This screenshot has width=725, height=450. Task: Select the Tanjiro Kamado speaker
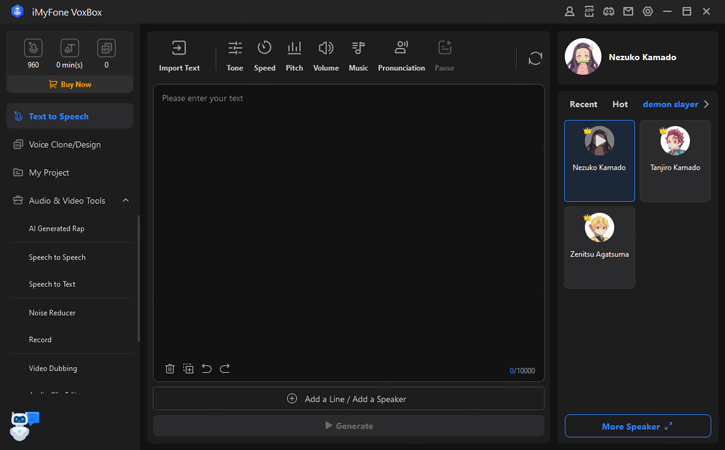(x=675, y=160)
